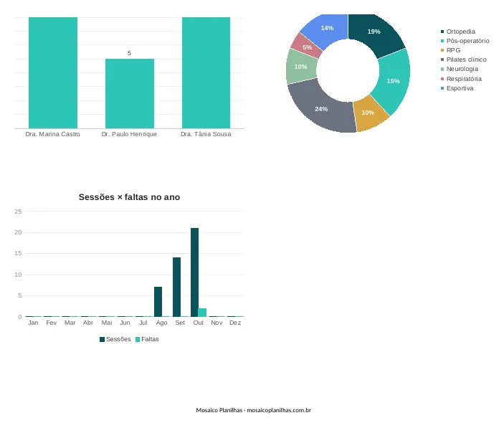This screenshot has height=428, width=504.
Task: Select the Ortopedia legend label
Action: tap(460, 32)
